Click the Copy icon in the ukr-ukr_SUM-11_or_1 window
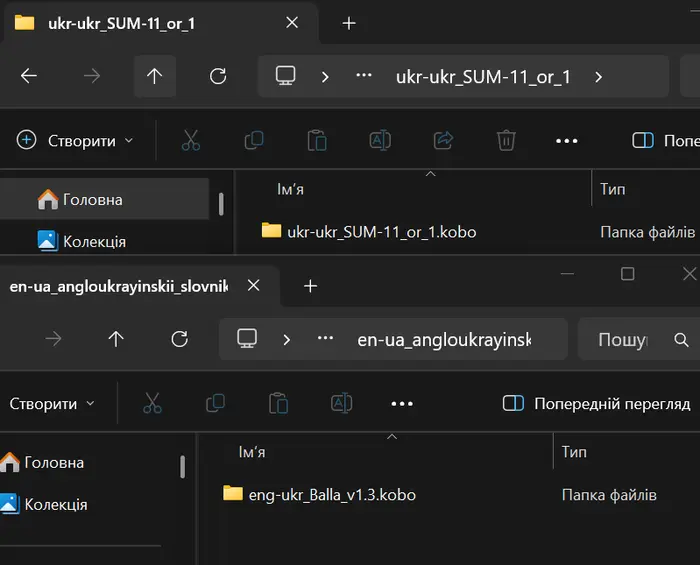The image size is (700, 565). (254, 141)
